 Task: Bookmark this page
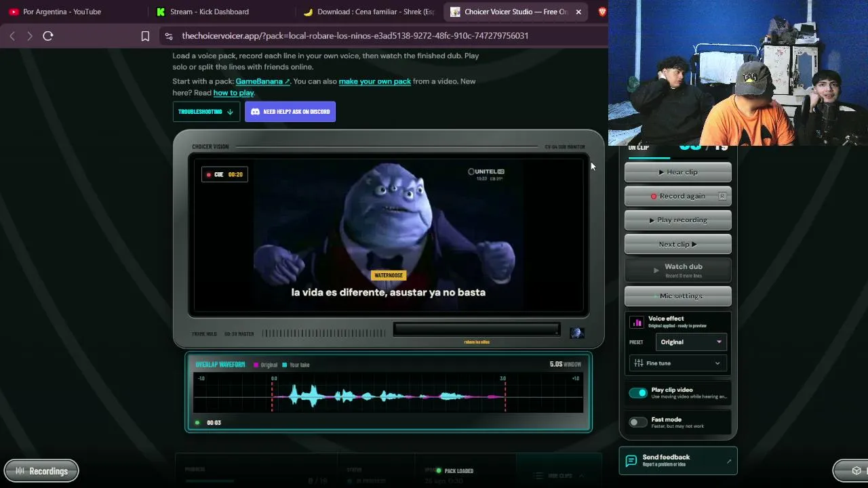tap(145, 36)
